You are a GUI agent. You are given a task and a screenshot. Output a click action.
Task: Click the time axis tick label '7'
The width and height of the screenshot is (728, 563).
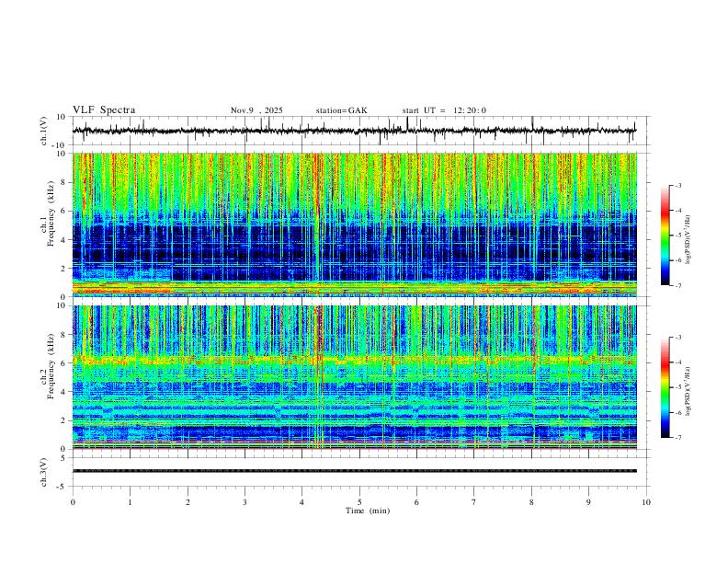click(x=474, y=502)
